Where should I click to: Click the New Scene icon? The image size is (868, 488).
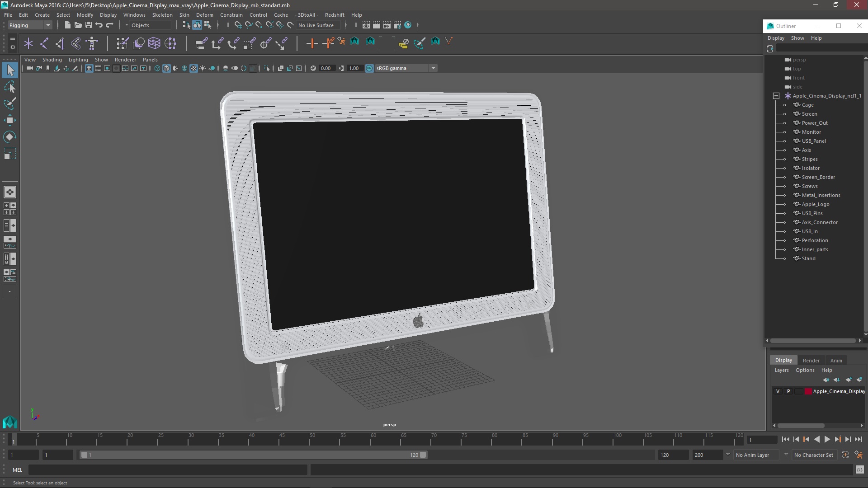[x=67, y=25]
